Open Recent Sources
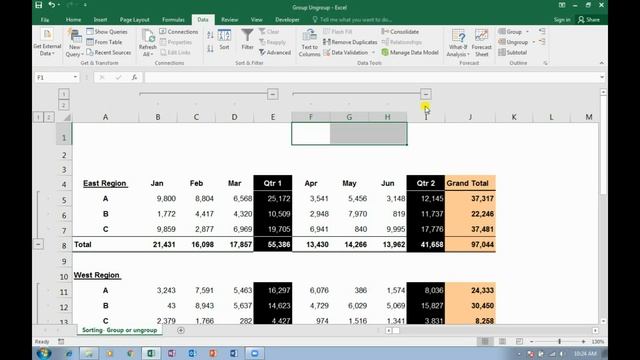 109,53
